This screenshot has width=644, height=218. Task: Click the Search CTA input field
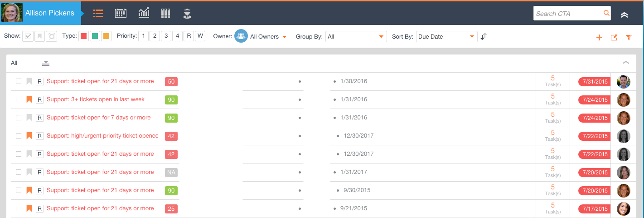point(568,14)
